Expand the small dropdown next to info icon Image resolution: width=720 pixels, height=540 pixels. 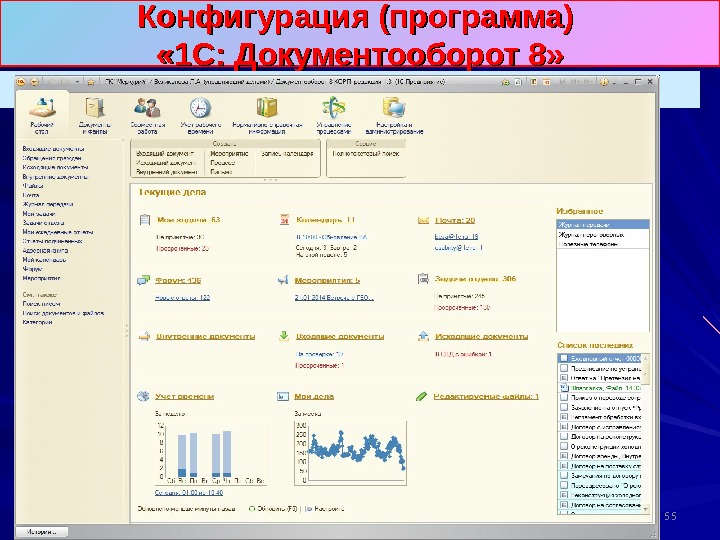click(x=614, y=83)
